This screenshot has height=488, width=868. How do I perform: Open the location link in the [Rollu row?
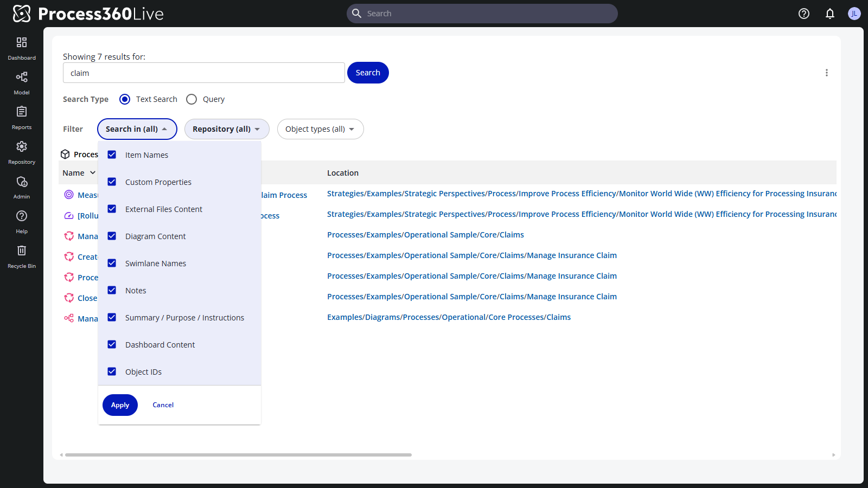coord(582,214)
